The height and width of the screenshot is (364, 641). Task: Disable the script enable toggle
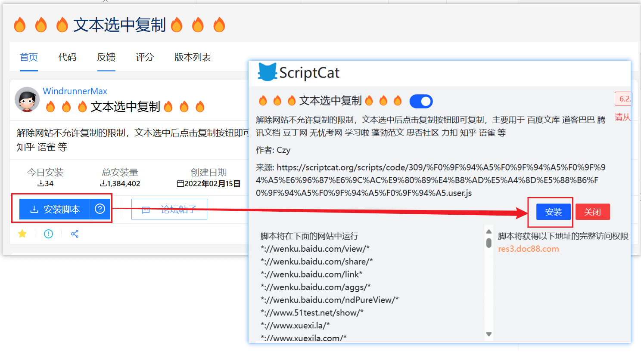(x=421, y=101)
